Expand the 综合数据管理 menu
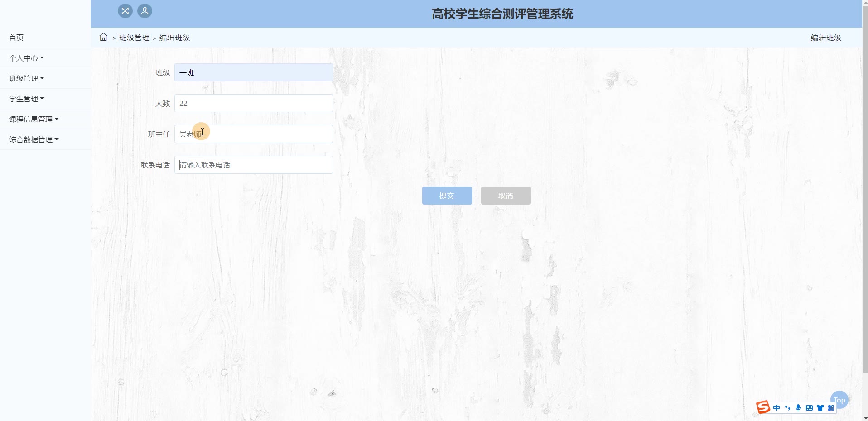The height and width of the screenshot is (421, 868). (45, 139)
